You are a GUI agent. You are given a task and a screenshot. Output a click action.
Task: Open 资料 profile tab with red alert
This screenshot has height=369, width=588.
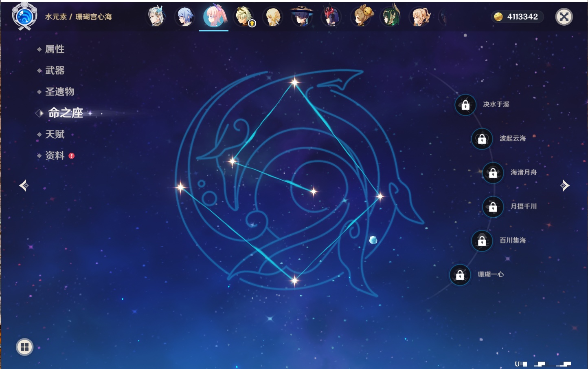(x=55, y=155)
